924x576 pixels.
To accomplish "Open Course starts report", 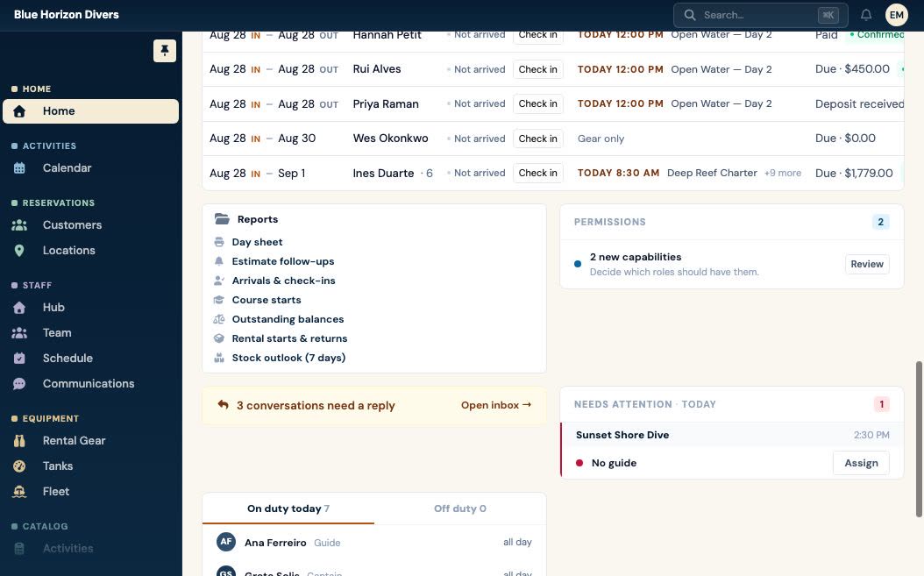I will pyautogui.click(x=267, y=300).
